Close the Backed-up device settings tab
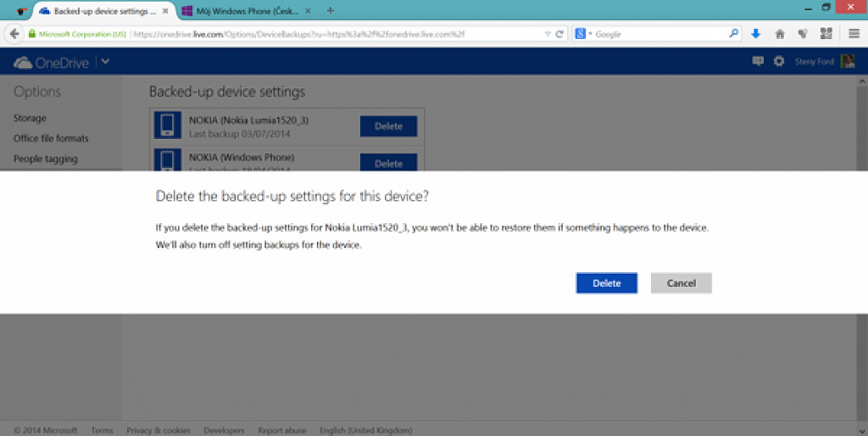Viewport: 868px width, 436px height. [165, 10]
